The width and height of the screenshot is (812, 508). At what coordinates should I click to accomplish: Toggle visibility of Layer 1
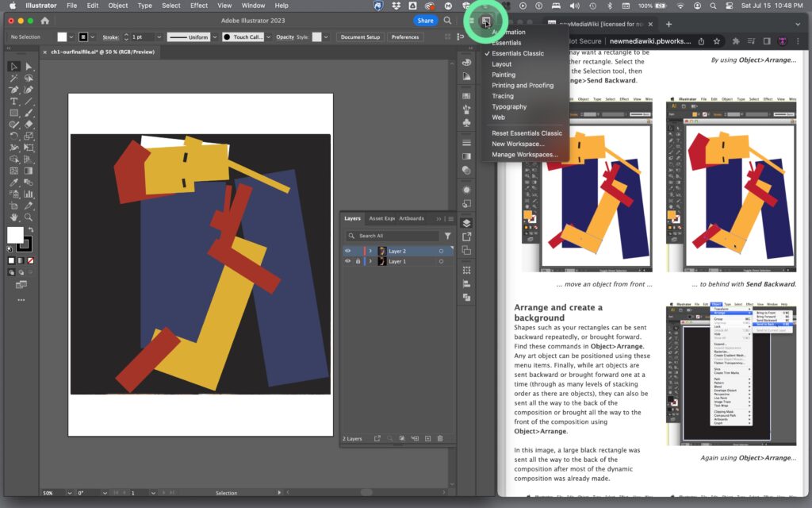[347, 261]
